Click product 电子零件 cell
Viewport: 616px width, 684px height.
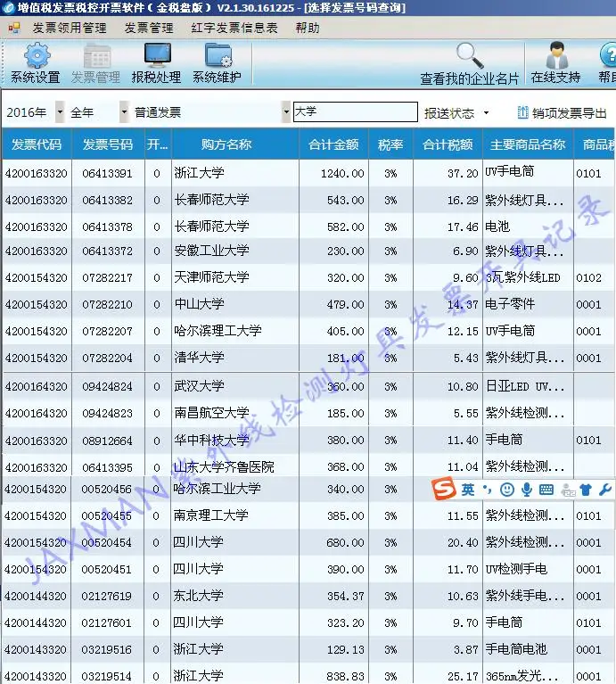pos(528,304)
